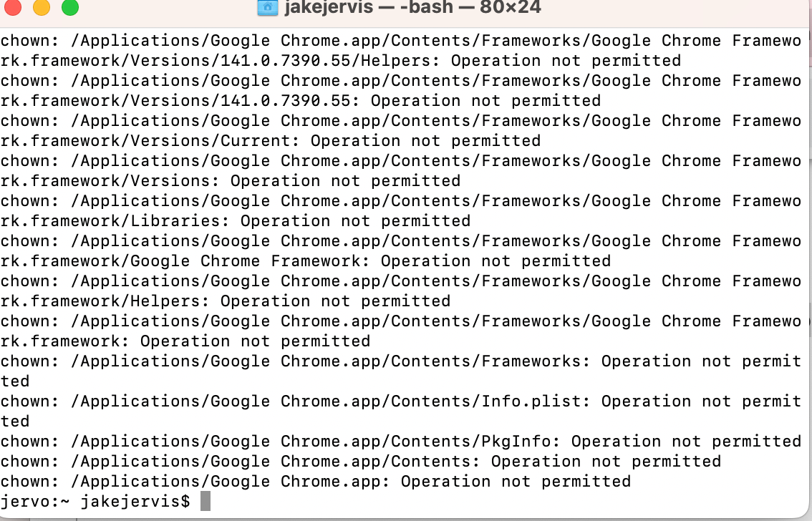812x521 pixels.
Task: Click 'rk.framework/Google Chrome Framework:' line text
Action: coord(185,261)
